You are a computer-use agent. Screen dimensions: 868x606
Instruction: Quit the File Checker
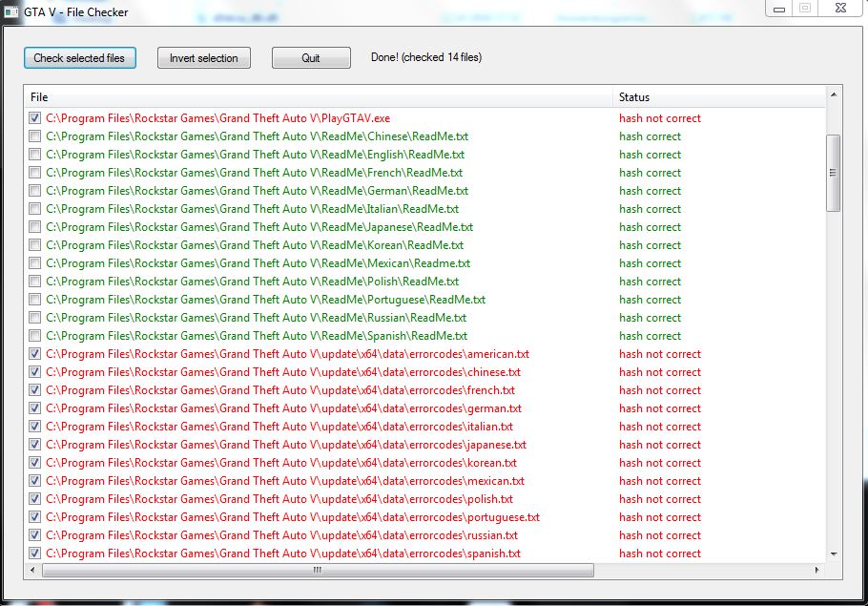(311, 57)
